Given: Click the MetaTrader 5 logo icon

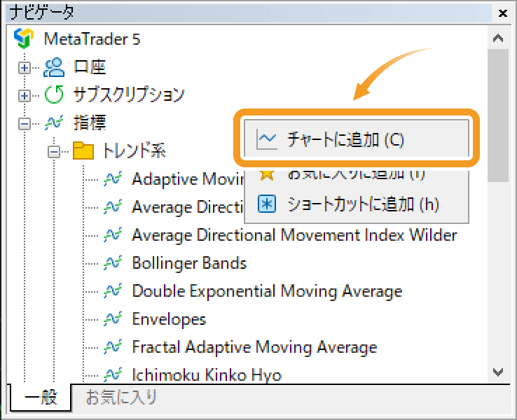Looking at the screenshot, I should (x=23, y=38).
